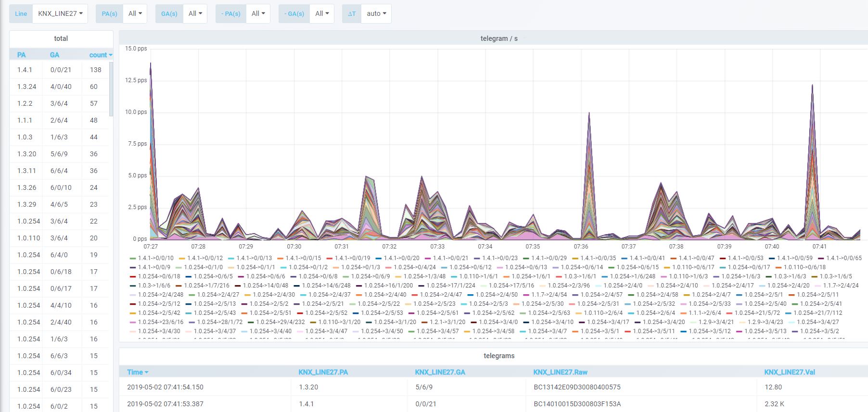Click the total table scrollbar

pyautogui.click(x=111, y=89)
